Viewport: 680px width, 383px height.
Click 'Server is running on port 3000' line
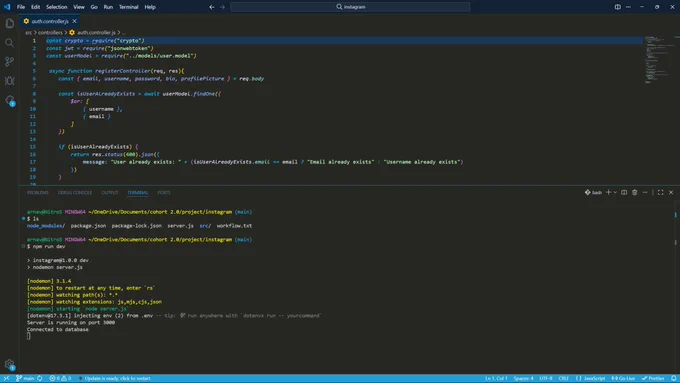tap(71, 322)
